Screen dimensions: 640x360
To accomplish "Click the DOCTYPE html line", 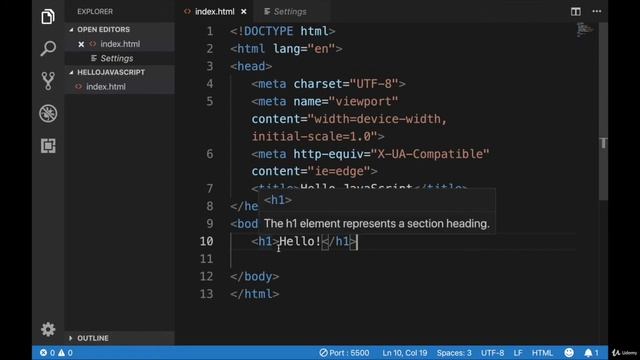I will click(x=282, y=31).
